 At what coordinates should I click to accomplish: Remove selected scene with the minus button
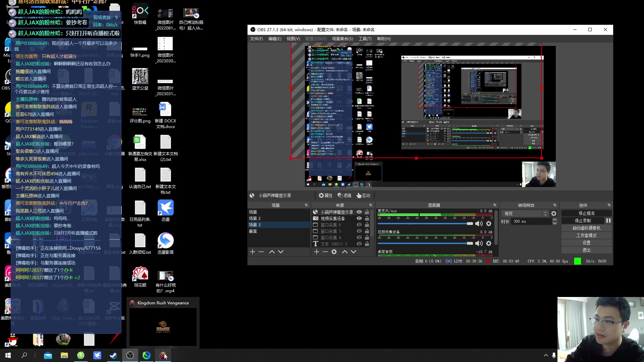[x=261, y=252]
